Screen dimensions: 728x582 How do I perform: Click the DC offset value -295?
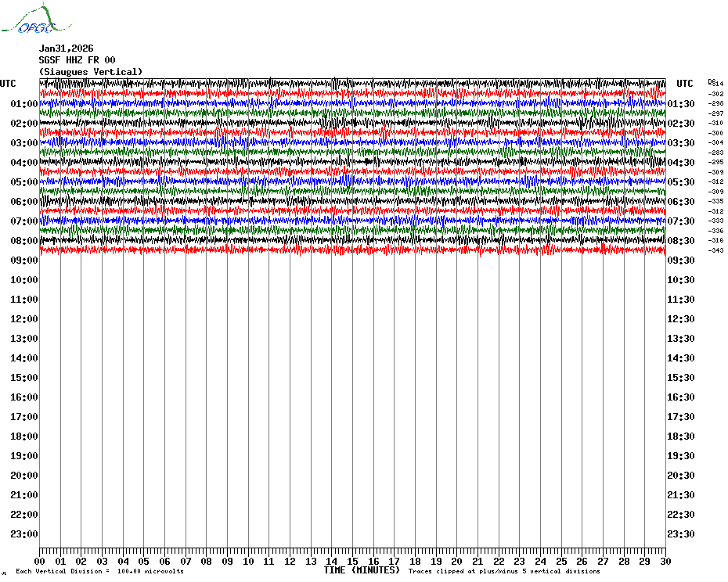coord(716,162)
